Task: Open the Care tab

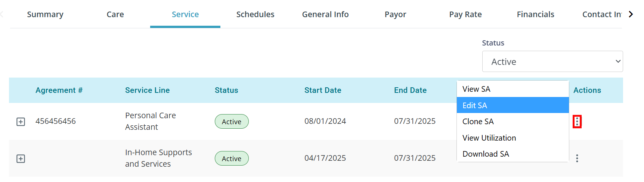Action: 115,14
